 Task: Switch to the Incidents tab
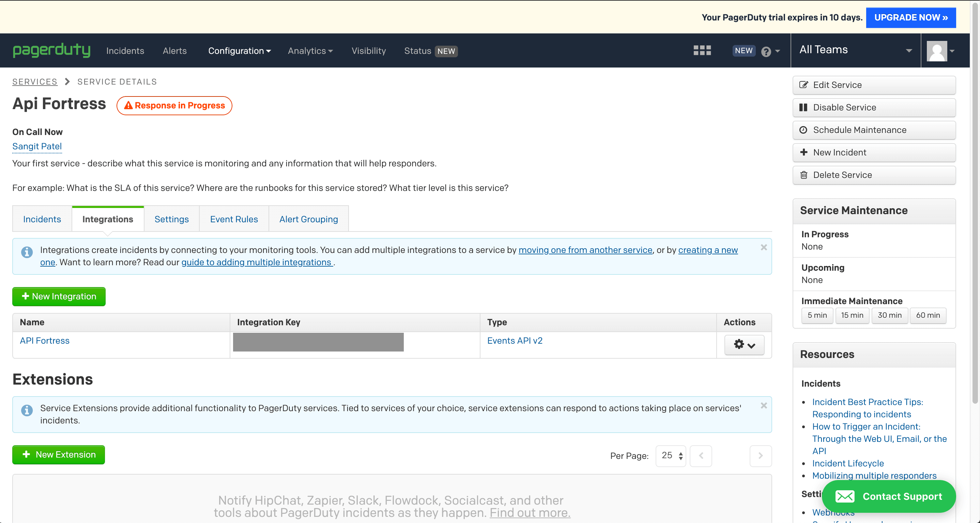42,219
